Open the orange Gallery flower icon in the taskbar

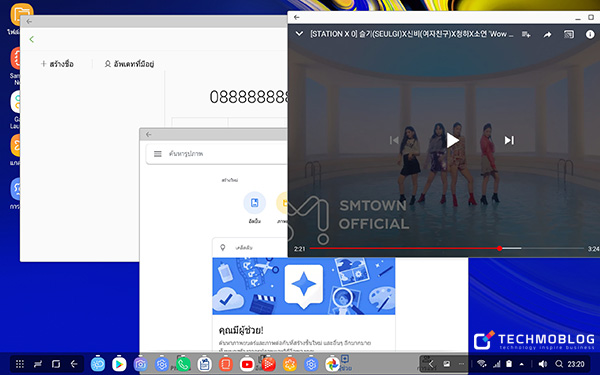(x=290, y=364)
